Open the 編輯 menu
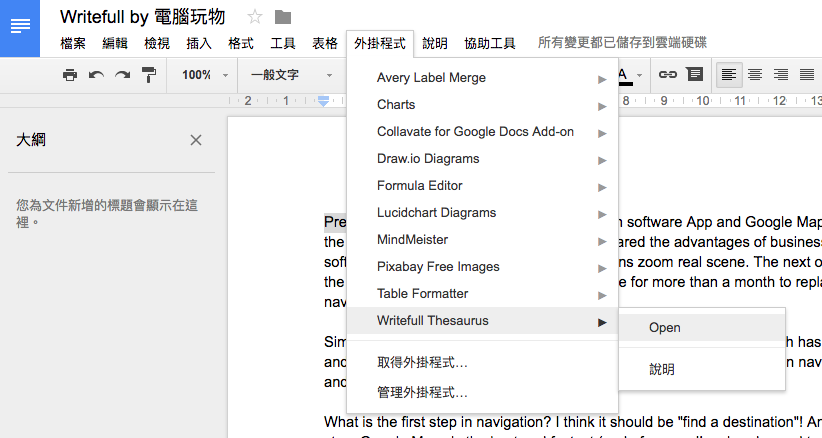The height and width of the screenshot is (438, 822). pos(115,43)
